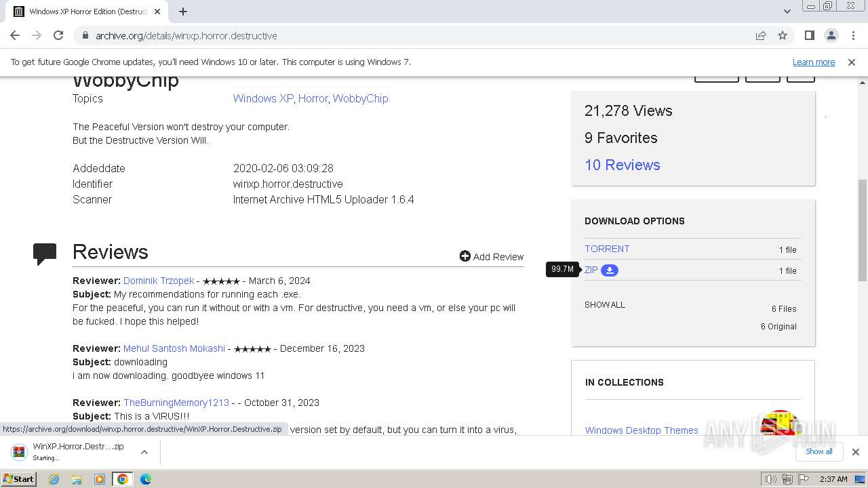View site information padlock icon
The height and width of the screenshot is (488, 868).
tap(85, 35)
